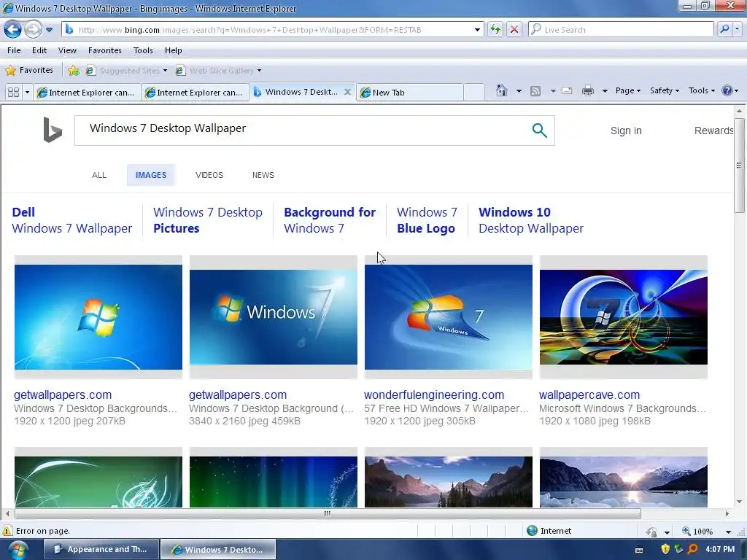Switch to Appearance and Th... taskbar window
The height and width of the screenshot is (560, 747).
click(101, 549)
